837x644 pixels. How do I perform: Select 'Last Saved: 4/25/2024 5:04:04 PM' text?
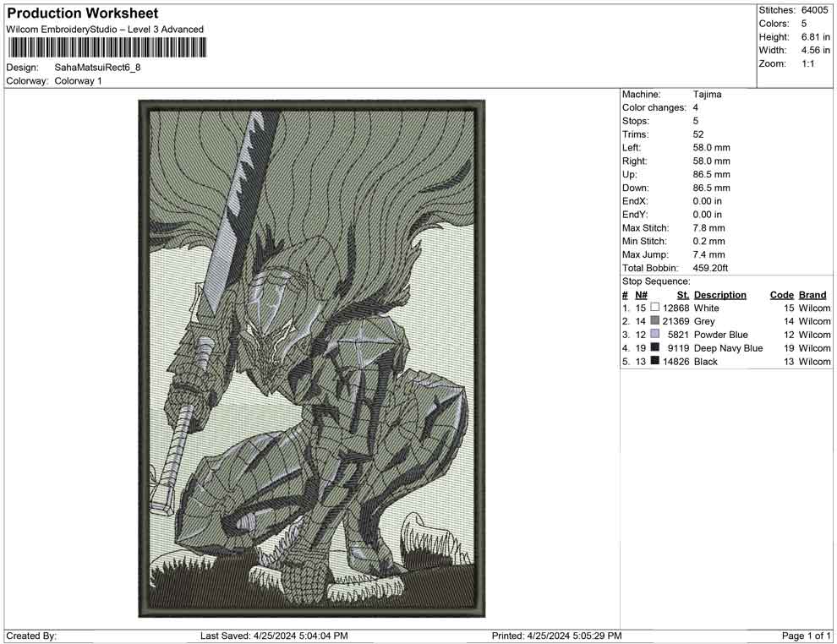click(x=275, y=636)
